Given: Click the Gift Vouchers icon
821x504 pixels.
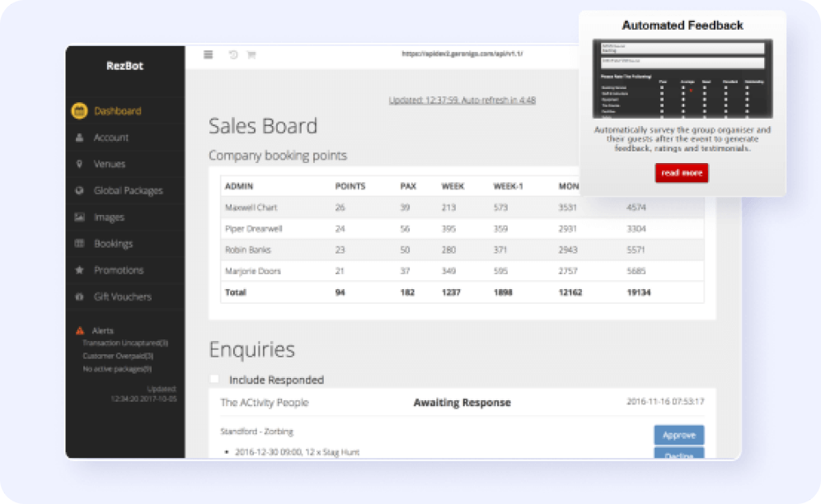Looking at the screenshot, I should [x=79, y=296].
